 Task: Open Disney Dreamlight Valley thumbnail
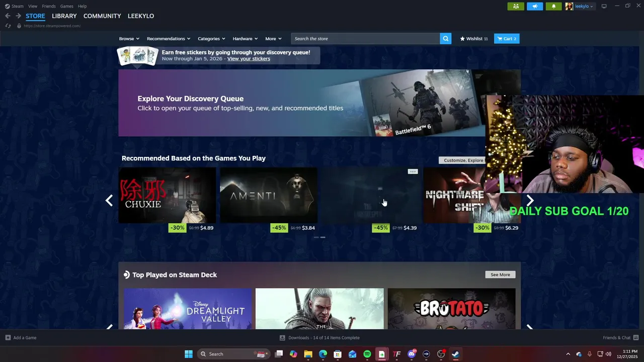[188, 309]
